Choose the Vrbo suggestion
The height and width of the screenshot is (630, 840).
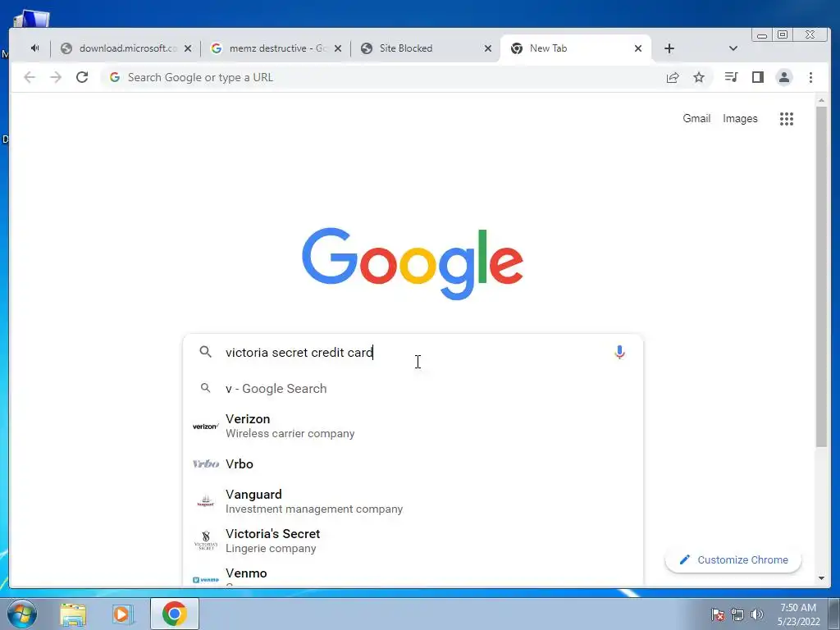click(413, 464)
